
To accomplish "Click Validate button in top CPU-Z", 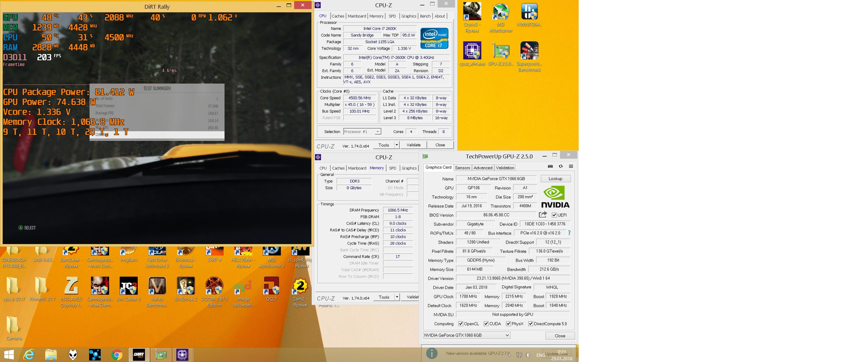I will tap(413, 145).
